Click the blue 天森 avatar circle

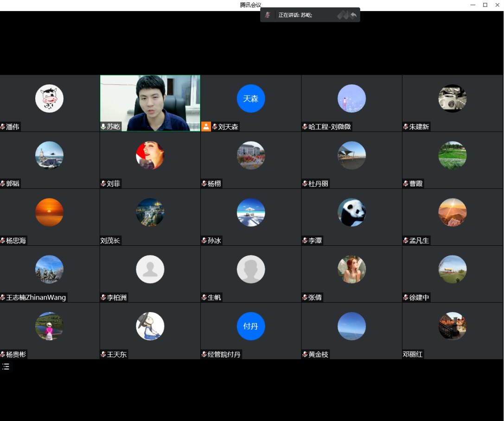point(251,98)
